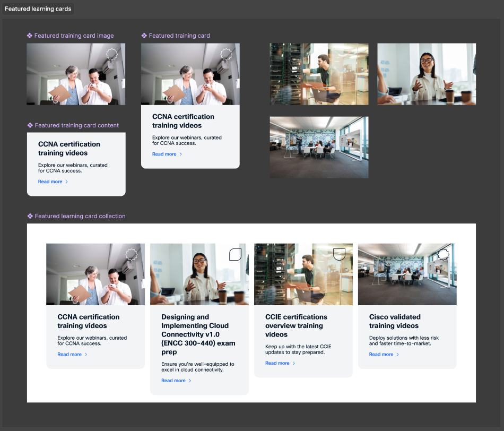
Task: Select the 'Featured training card image' component label
Action: click(x=74, y=36)
